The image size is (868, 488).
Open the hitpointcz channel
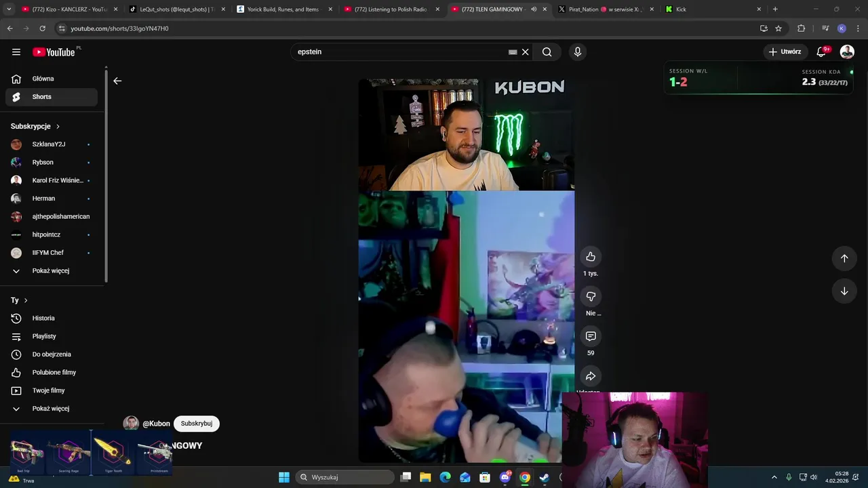click(x=52, y=235)
